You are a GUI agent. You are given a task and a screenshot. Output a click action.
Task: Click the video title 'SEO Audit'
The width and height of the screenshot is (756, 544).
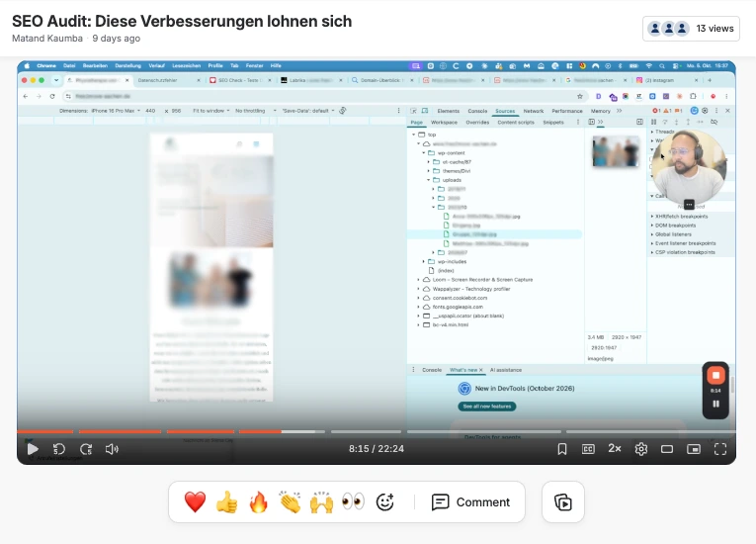point(182,21)
